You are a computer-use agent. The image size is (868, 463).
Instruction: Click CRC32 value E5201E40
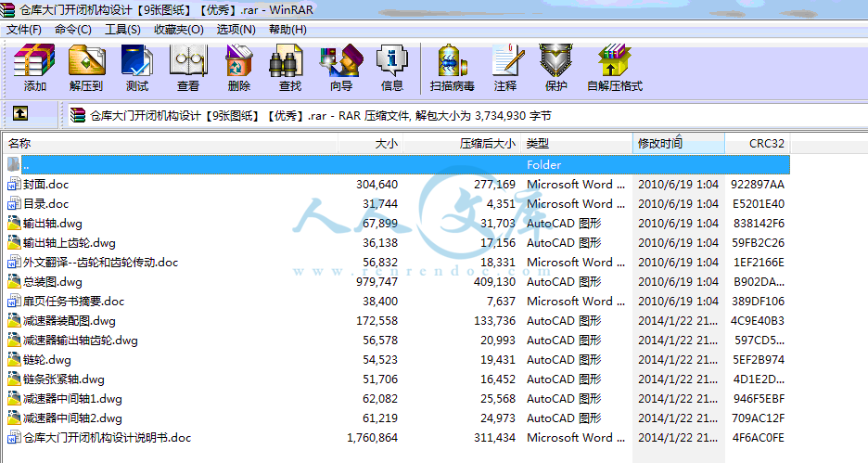pos(758,204)
